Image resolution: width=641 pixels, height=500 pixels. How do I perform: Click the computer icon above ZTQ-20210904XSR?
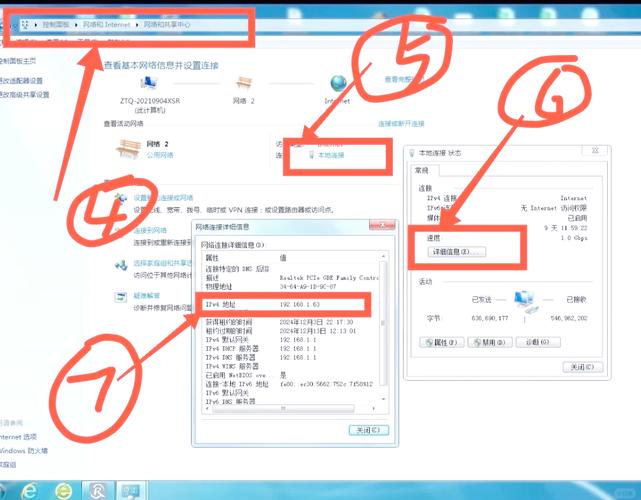pyautogui.click(x=149, y=84)
